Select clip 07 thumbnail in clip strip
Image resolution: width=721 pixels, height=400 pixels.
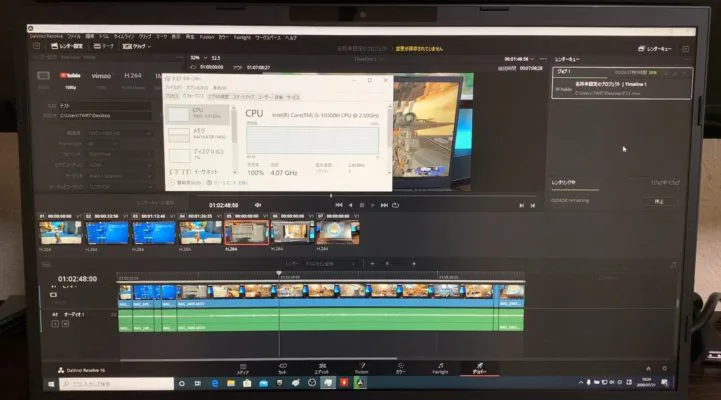(338, 232)
